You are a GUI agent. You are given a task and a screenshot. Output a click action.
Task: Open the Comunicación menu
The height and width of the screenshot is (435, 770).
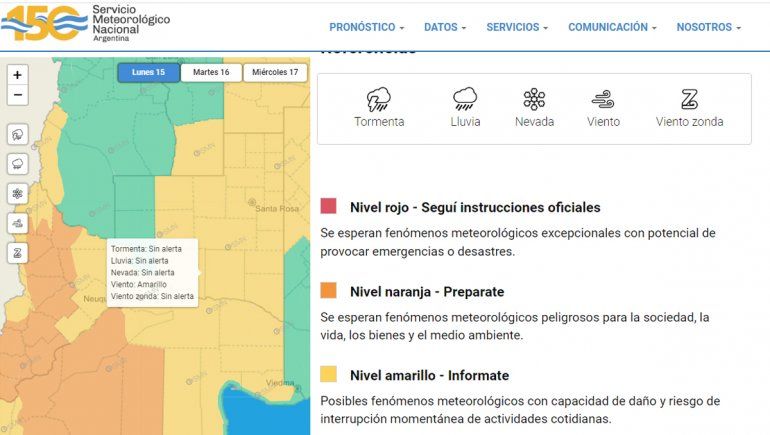[x=612, y=27]
